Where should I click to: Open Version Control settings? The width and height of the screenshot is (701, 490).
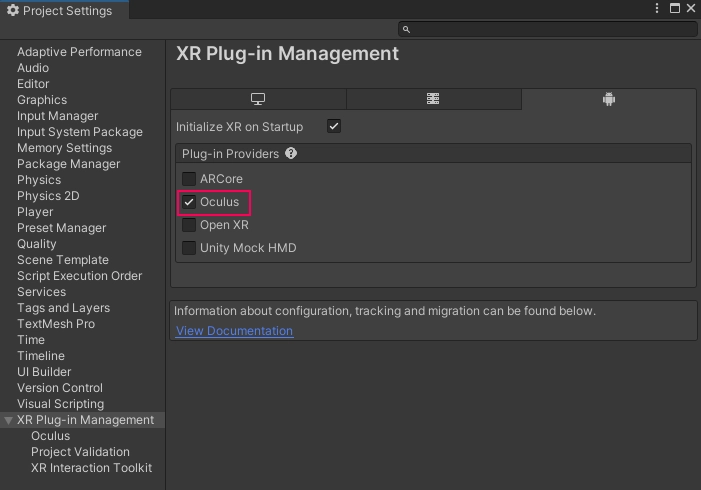(60, 388)
